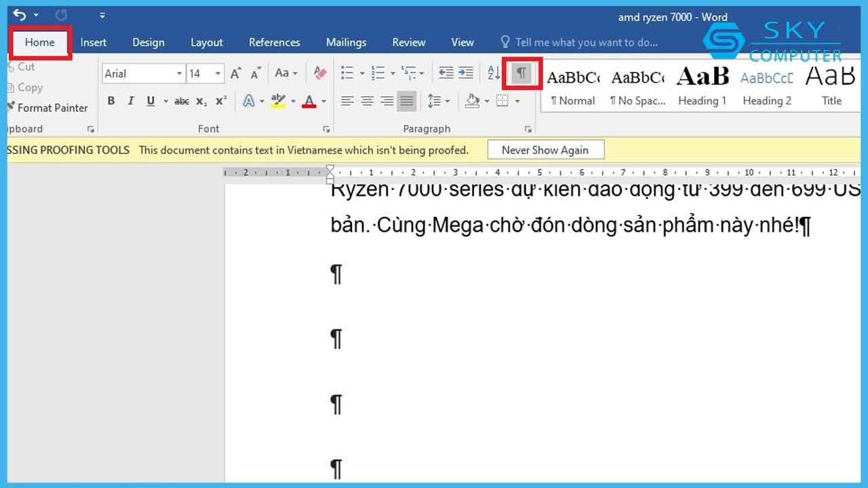Viewport: 868px width, 488px height.
Task: Toggle Subscript formatting
Action: (x=201, y=101)
